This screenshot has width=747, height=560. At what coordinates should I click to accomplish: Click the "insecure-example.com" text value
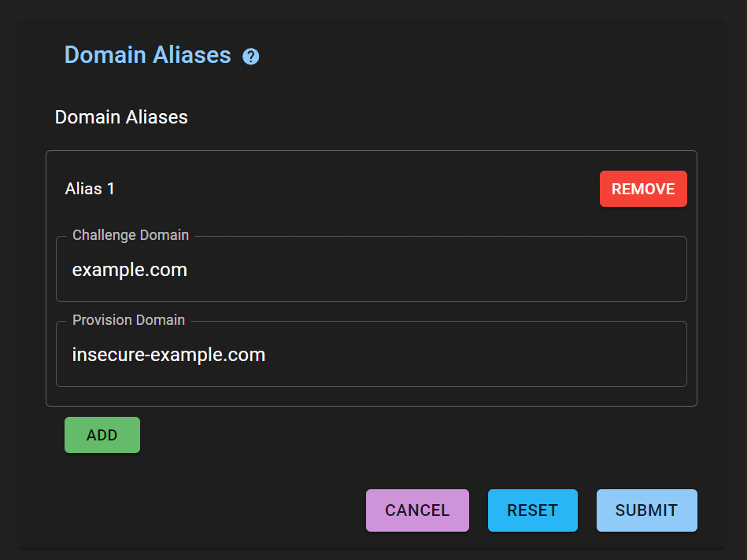(168, 355)
